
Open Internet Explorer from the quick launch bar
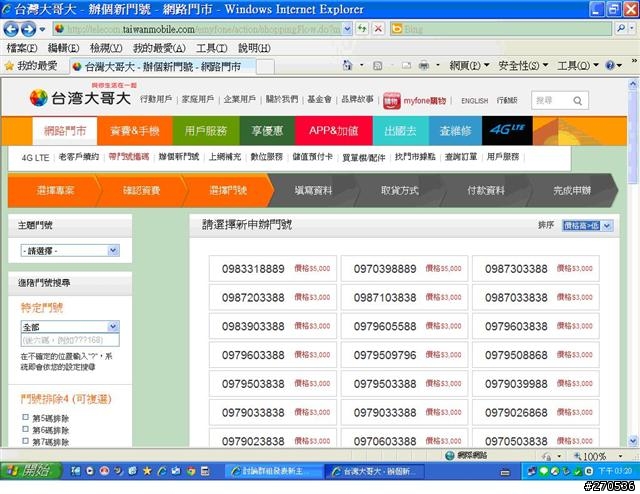162,471
